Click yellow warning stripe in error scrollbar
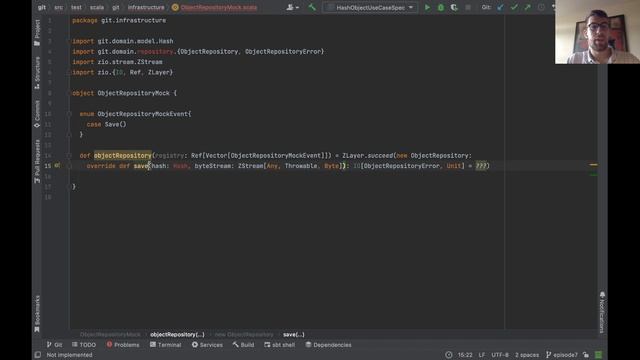 point(593,165)
